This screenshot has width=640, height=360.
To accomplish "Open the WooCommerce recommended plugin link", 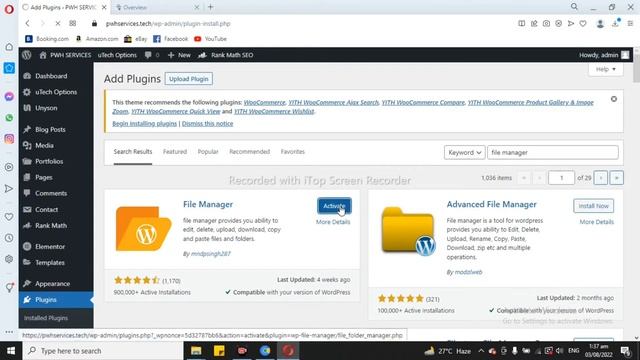I will pyautogui.click(x=264, y=102).
